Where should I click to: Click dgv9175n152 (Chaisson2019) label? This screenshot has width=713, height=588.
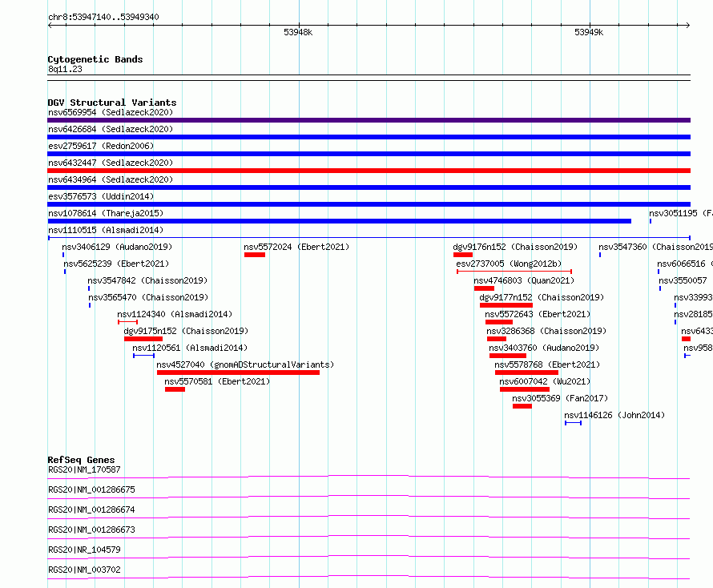pyautogui.click(x=186, y=331)
